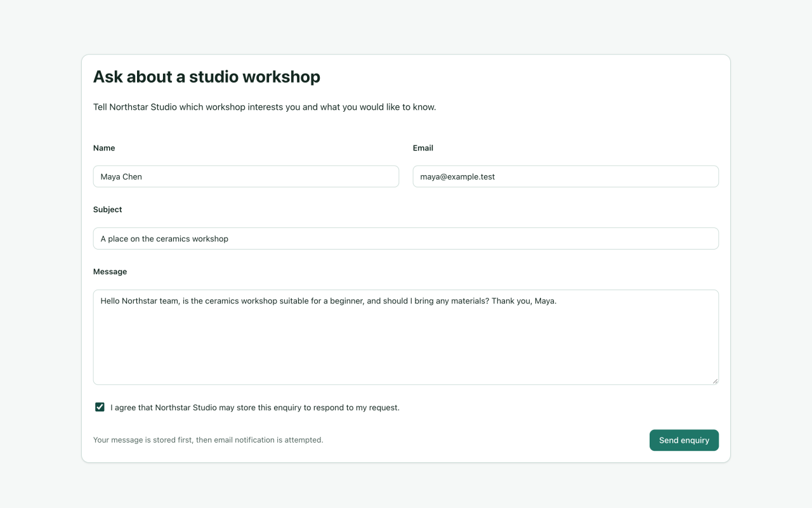Focus the Subject input field
Image resolution: width=812 pixels, height=508 pixels.
pyautogui.click(x=406, y=239)
